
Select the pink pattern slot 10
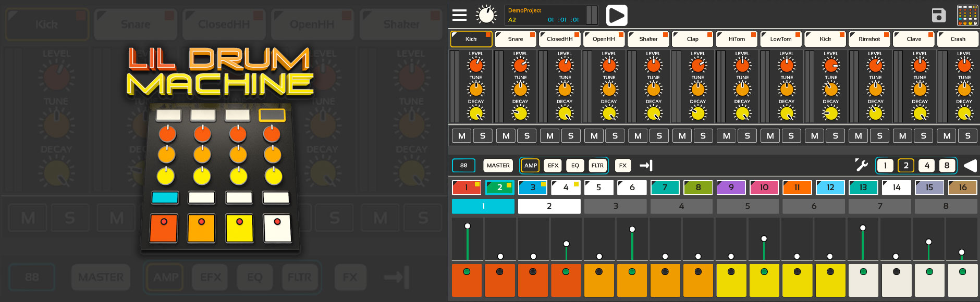[x=764, y=187]
